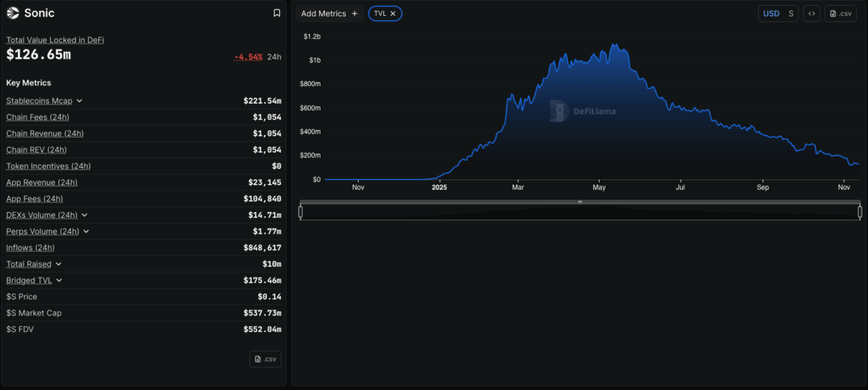Click the Sonic chain logo icon
This screenshot has width=868, height=390.
coord(13,13)
